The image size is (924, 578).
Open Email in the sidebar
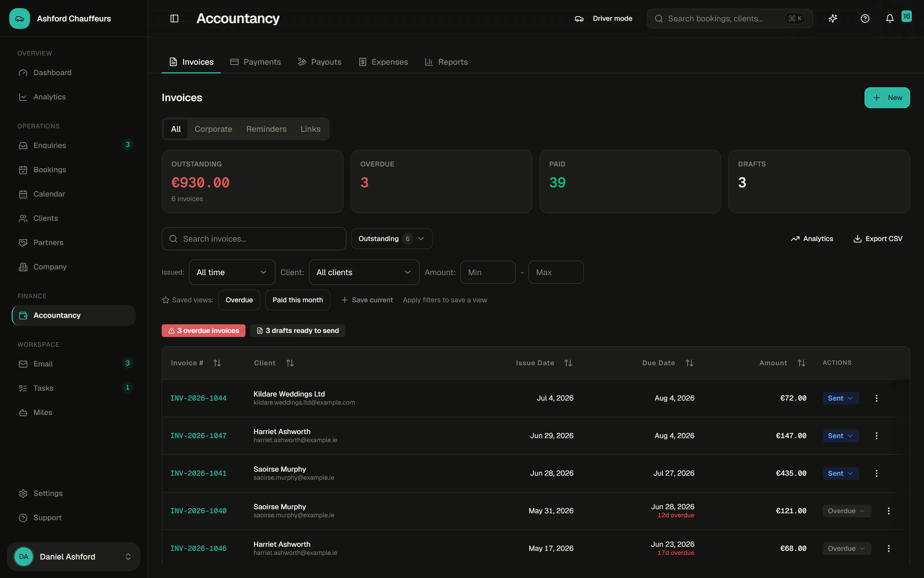tap(73, 364)
